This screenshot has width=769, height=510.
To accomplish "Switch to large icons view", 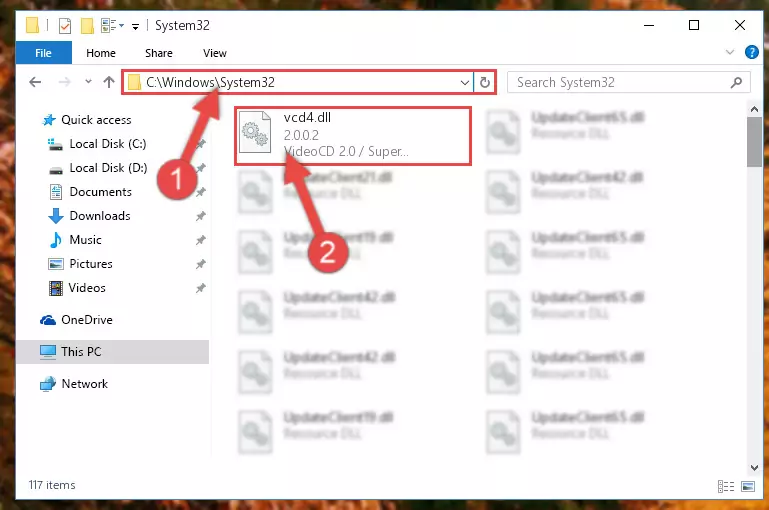I will pos(748,486).
